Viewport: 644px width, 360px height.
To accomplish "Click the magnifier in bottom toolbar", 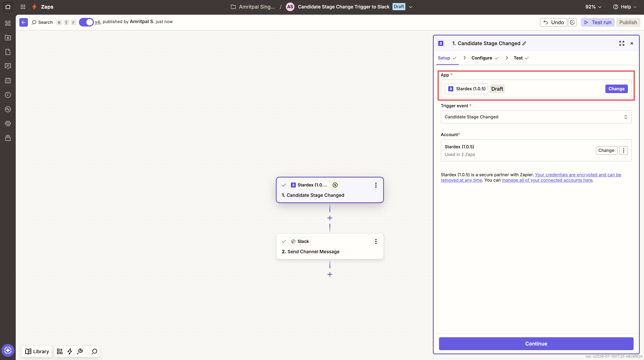I will 94,351.
